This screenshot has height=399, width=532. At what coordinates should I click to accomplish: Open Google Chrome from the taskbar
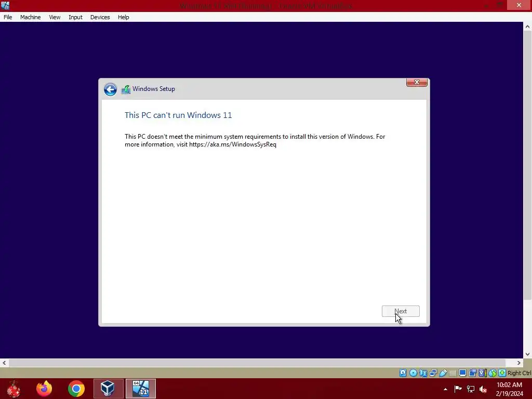tap(76, 389)
